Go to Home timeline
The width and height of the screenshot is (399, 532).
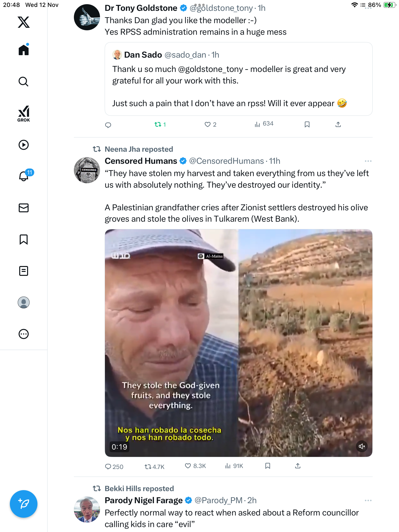pyautogui.click(x=24, y=50)
